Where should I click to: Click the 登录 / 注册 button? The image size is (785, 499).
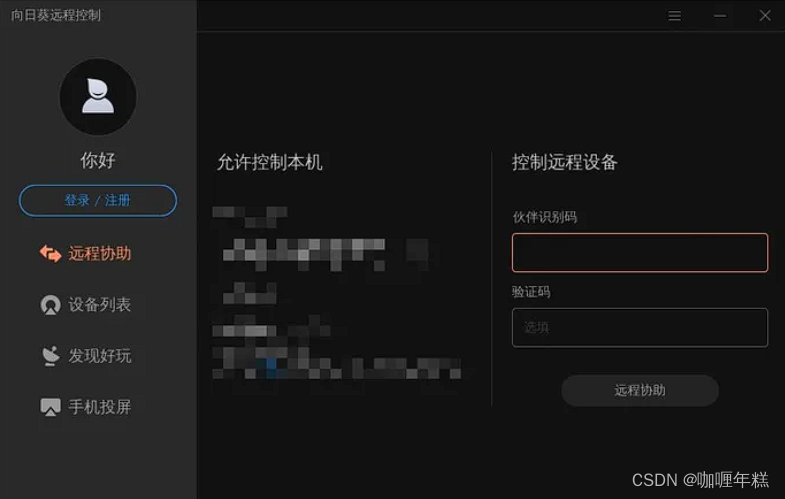click(x=98, y=201)
